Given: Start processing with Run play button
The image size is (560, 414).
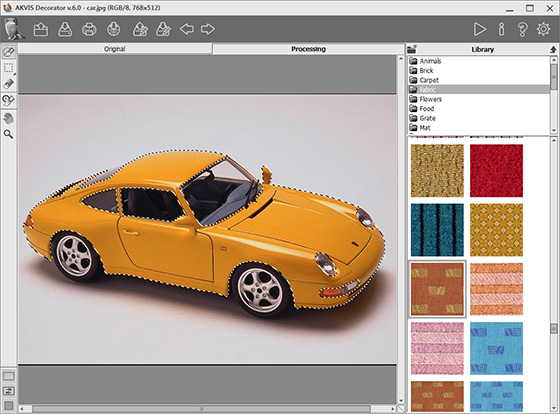Looking at the screenshot, I should pyautogui.click(x=479, y=29).
